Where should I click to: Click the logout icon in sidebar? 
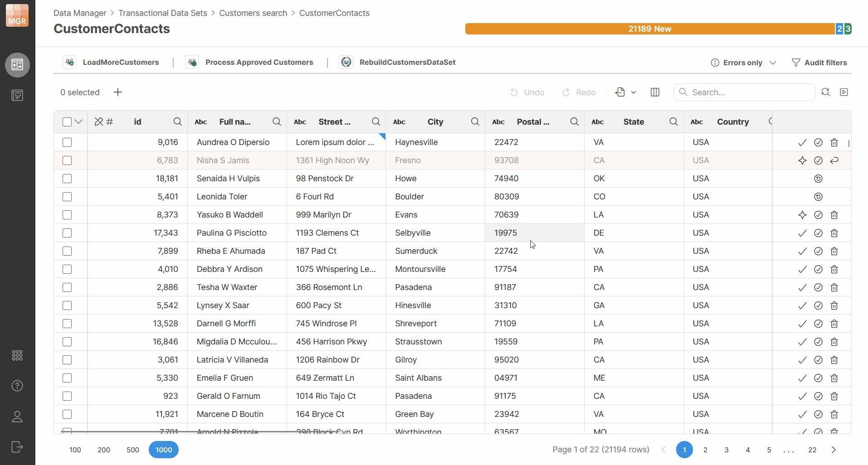[x=17, y=447]
